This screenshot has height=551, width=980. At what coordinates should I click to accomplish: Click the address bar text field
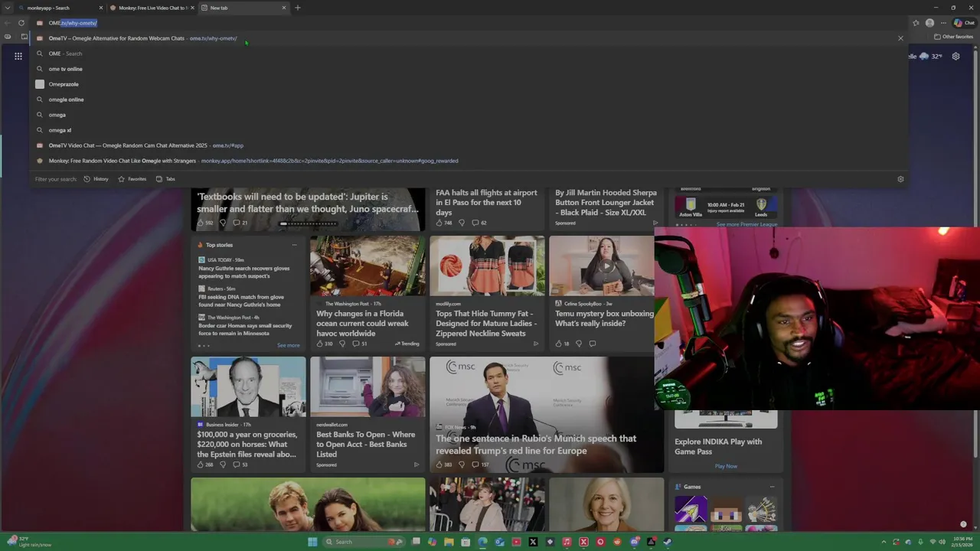pos(467,23)
